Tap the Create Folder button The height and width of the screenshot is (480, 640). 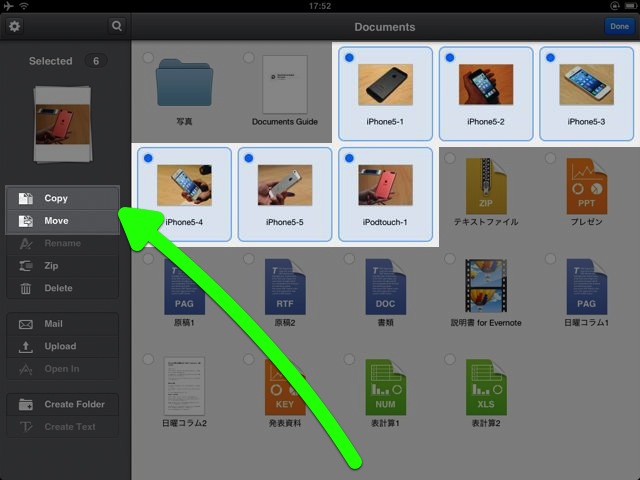[x=62, y=404]
